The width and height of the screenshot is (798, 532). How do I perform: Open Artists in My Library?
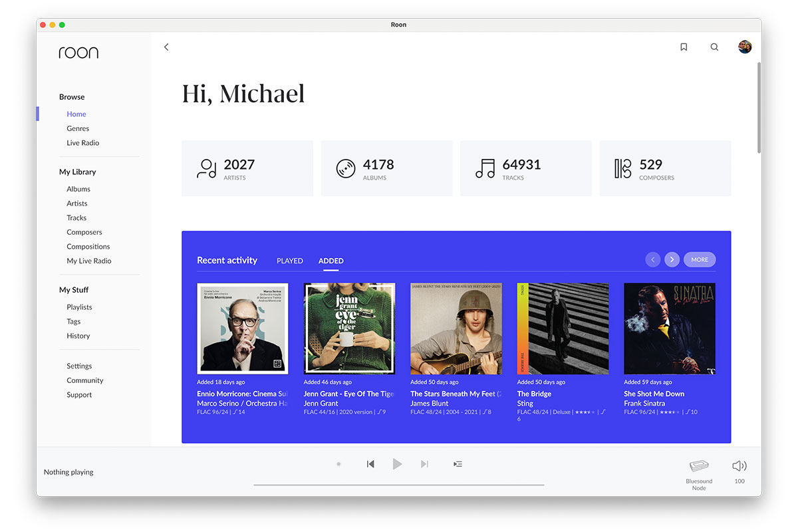point(77,203)
